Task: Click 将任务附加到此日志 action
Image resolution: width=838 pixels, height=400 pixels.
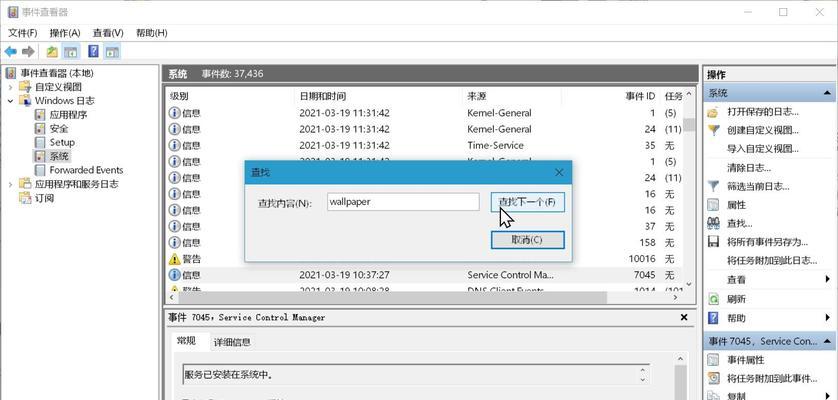Action: pyautogui.click(x=772, y=261)
